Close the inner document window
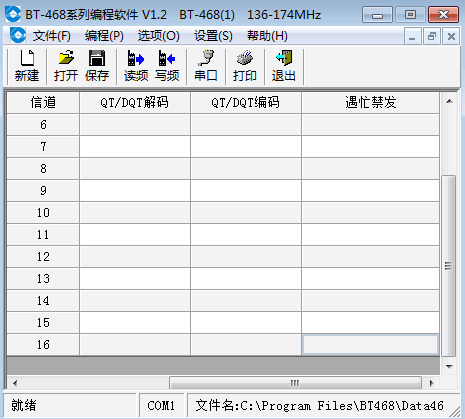Viewport: 465px width, 419px height. click(451, 36)
